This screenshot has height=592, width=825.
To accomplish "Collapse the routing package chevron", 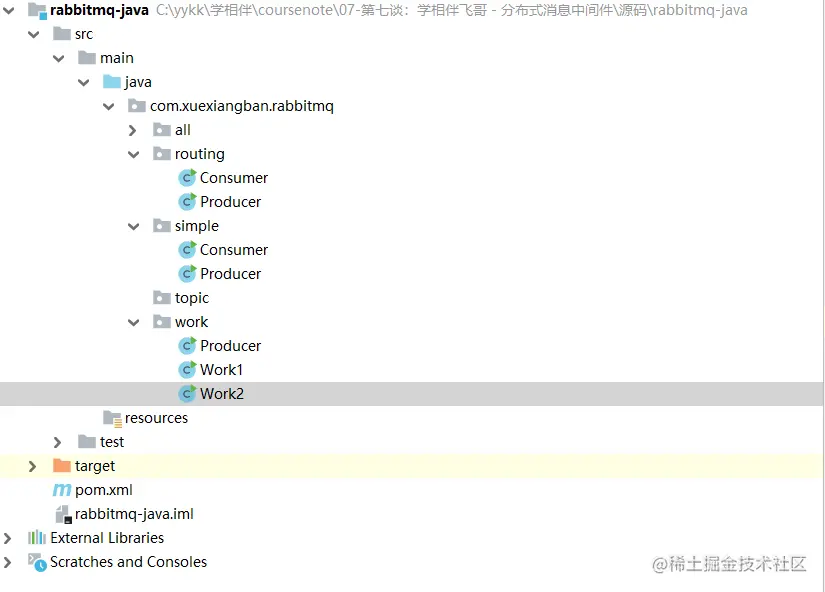I will coord(134,155).
